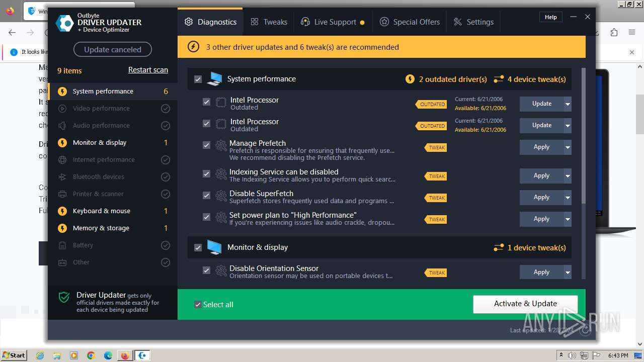Click the Windows Start button
644x362 pixels.
[x=14, y=355]
